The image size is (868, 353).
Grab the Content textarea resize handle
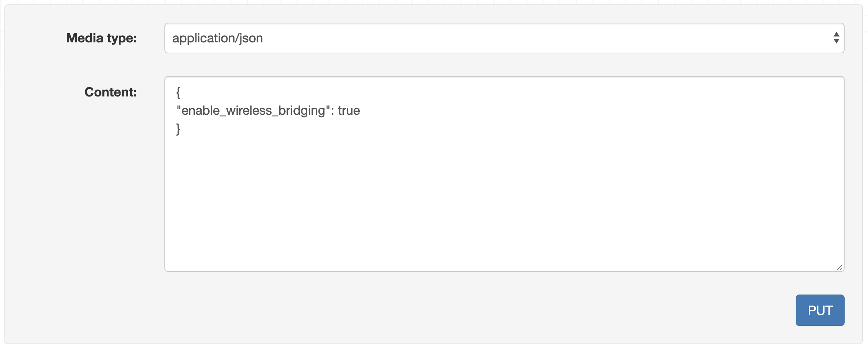point(840,267)
